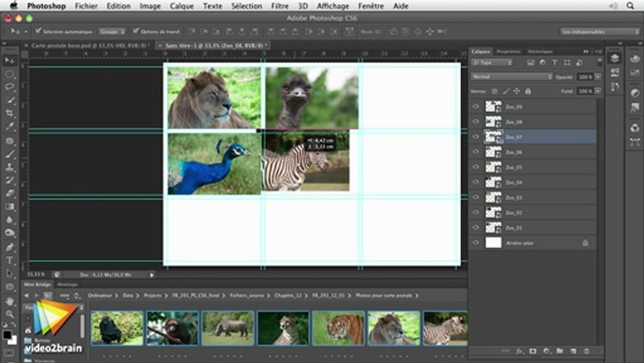The image size is (644, 363).
Task: Switch to the Propriétés tab
Action: (509, 51)
